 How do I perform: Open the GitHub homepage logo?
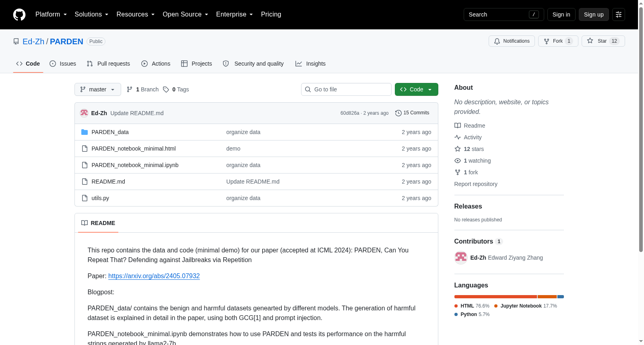[19, 14]
